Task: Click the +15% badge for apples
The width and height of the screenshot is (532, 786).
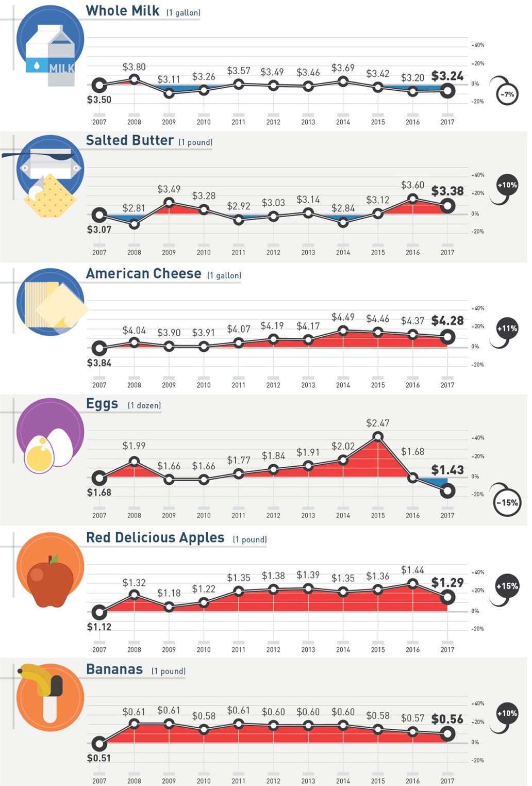Action: [x=507, y=586]
